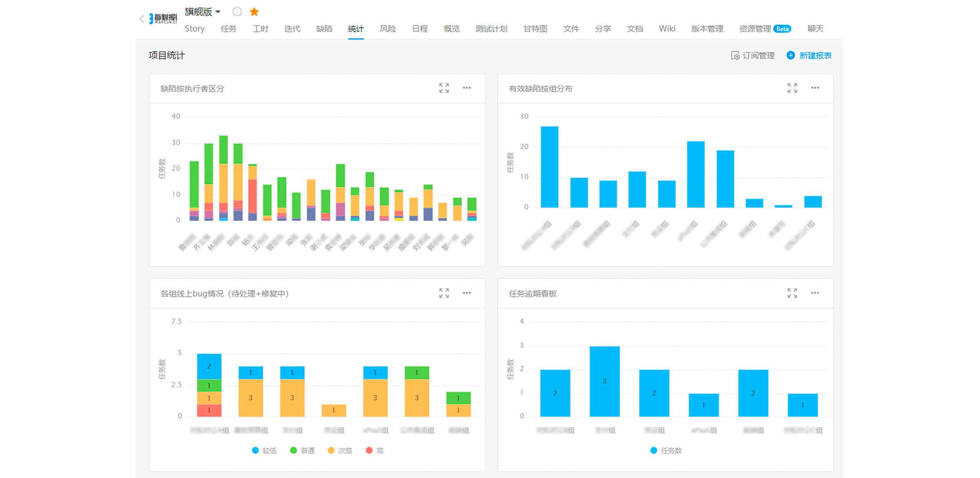Image resolution: width=980 pixels, height=478 pixels.
Task: Open the 资源管理 Beta tab
Action: pos(765,29)
